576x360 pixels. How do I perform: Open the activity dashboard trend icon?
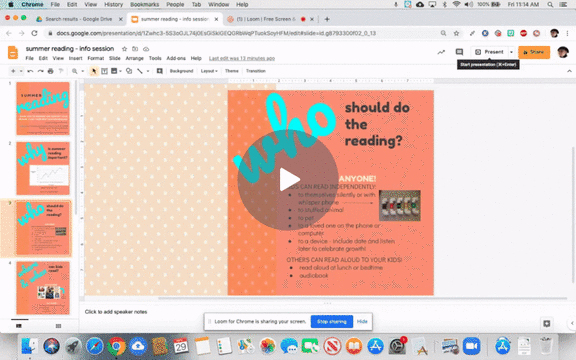pos(441,52)
